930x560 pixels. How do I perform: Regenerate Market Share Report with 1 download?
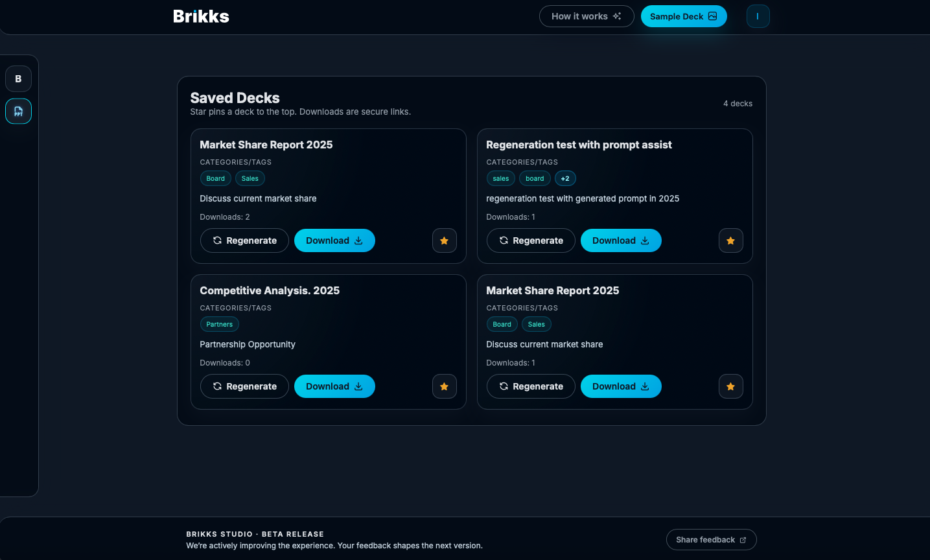(x=531, y=386)
